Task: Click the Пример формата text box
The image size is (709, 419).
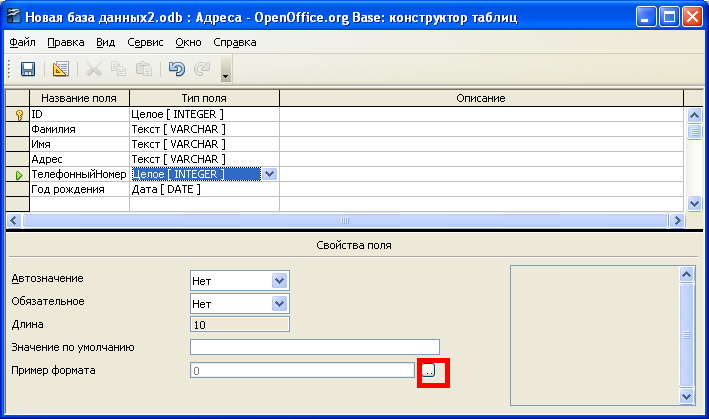Action: tap(302, 371)
